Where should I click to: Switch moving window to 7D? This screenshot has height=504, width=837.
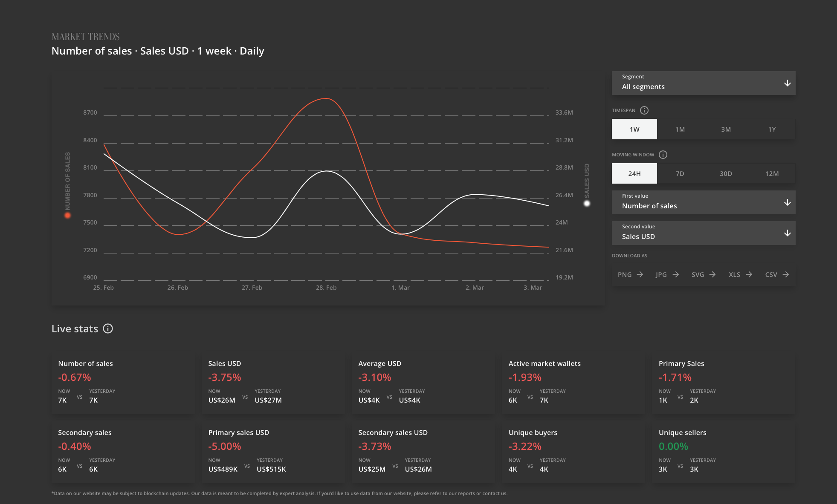pyautogui.click(x=680, y=173)
